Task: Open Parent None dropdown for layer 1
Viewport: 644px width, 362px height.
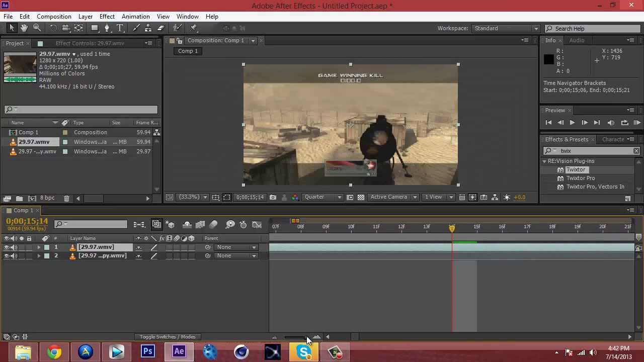Action: click(x=236, y=247)
